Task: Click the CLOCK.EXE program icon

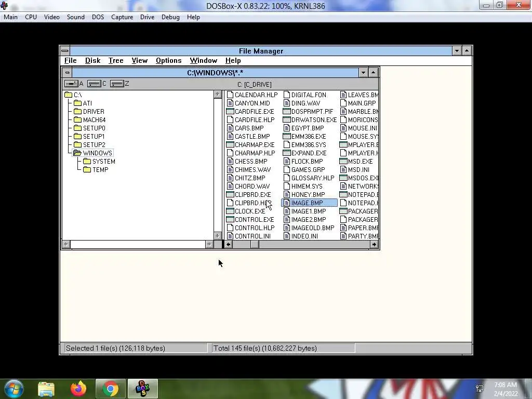Action: (230, 211)
